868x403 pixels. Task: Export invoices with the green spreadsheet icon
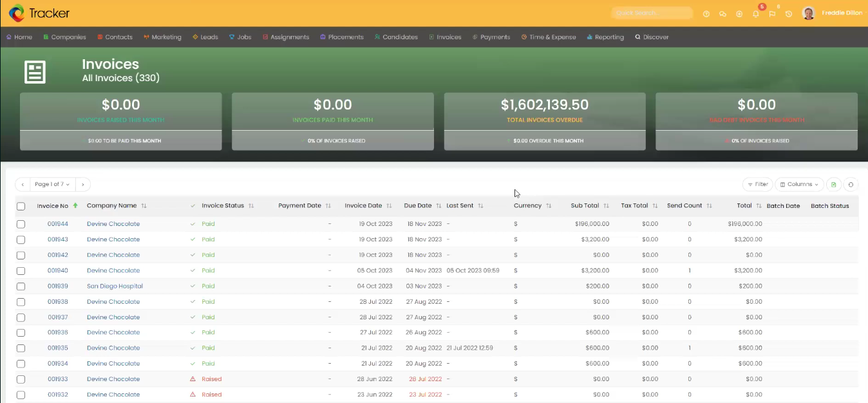pyautogui.click(x=834, y=184)
